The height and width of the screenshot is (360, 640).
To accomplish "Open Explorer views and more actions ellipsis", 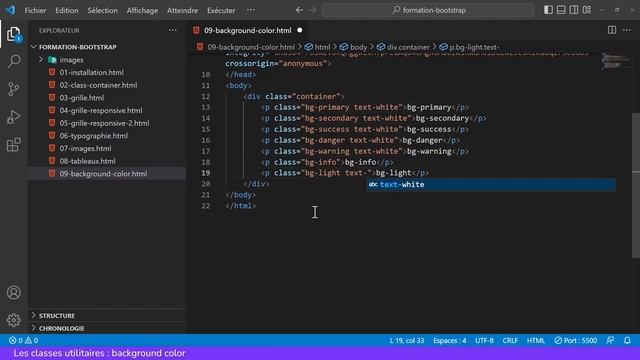I will coord(173,30).
